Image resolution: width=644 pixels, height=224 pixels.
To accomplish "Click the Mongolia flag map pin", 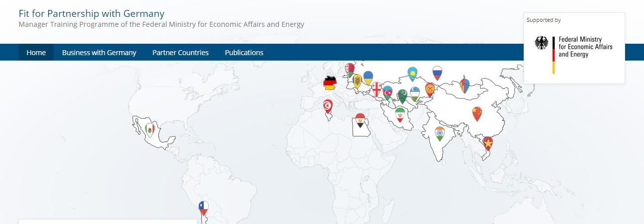I will coord(464,85).
